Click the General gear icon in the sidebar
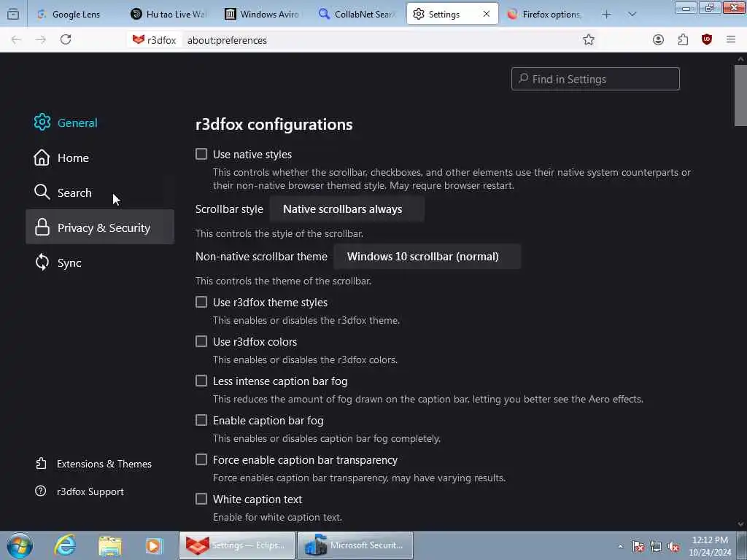This screenshot has height=560, width=747. [x=42, y=122]
